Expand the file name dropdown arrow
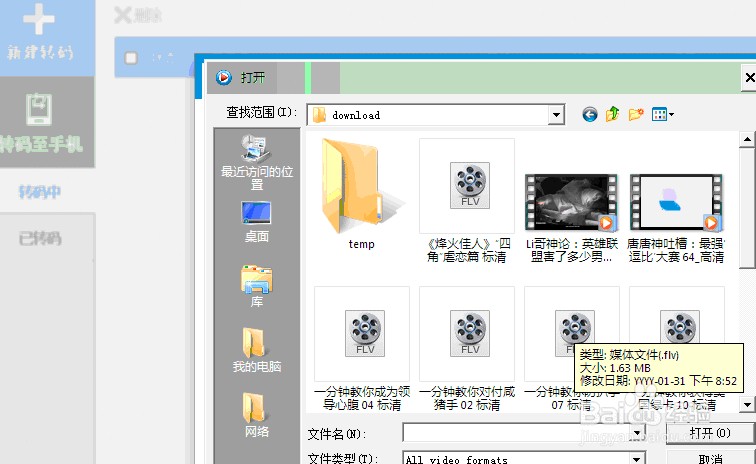Screen dimensions: 756x464 pyautogui.click(x=638, y=433)
